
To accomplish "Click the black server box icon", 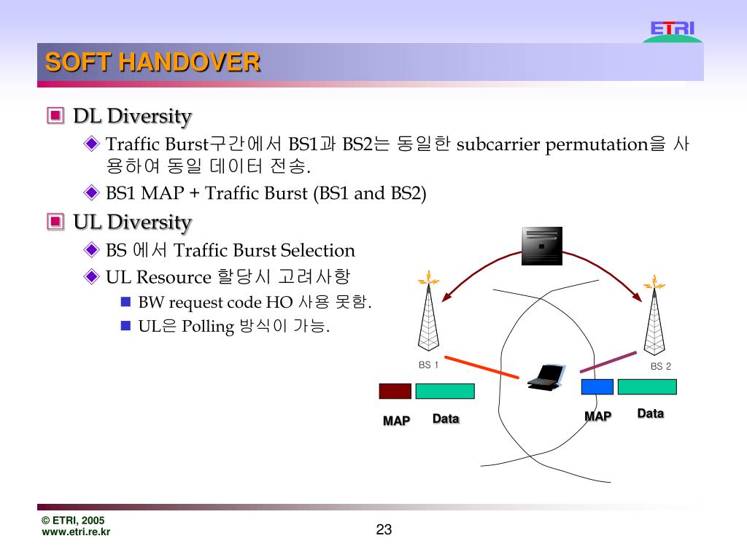I will pos(542,246).
